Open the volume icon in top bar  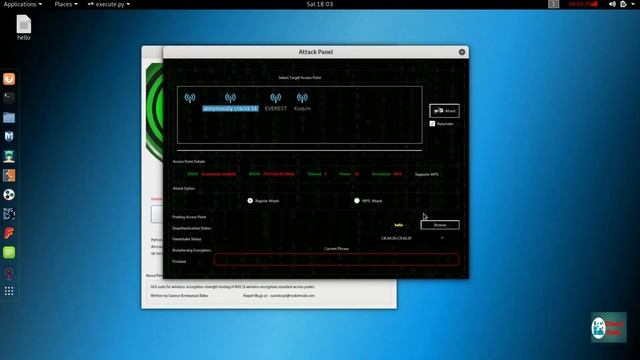612,4
